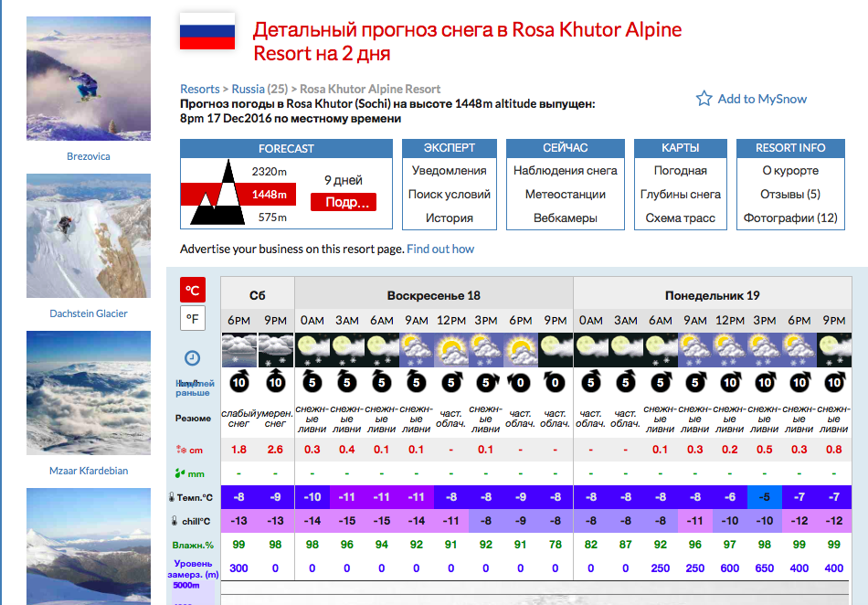Open Уведомления under Эксперт

click(x=449, y=171)
